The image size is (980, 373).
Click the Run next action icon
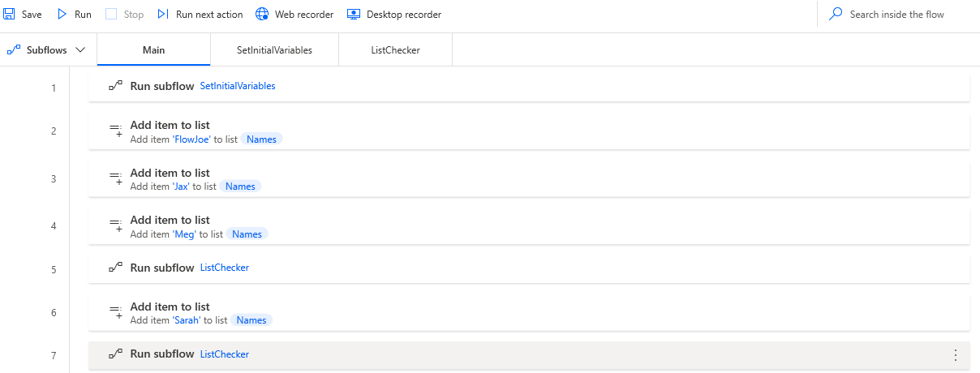tap(163, 15)
